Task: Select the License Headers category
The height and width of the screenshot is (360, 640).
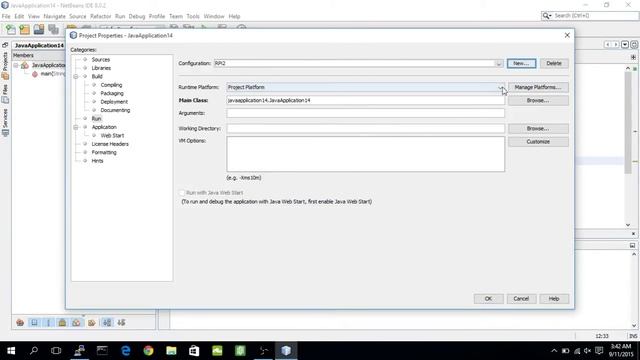Action: [x=110, y=144]
